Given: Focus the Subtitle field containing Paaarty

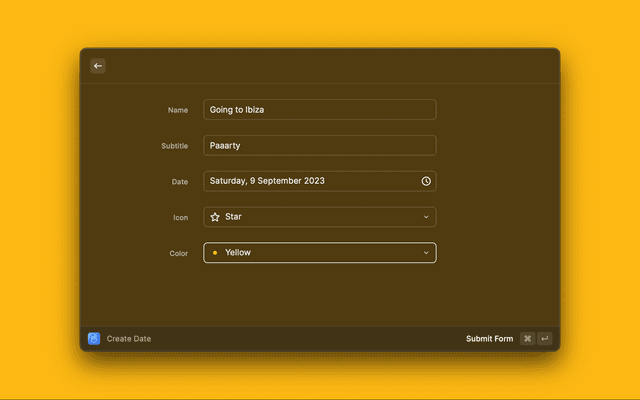Looking at the screenshot, I should pos(319,145).
